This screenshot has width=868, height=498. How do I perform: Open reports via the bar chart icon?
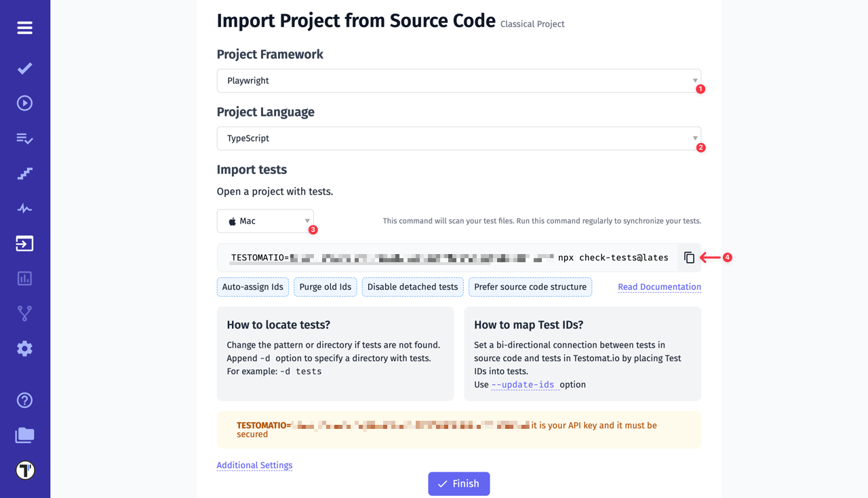pyautogui.click(x=24, y=278)
